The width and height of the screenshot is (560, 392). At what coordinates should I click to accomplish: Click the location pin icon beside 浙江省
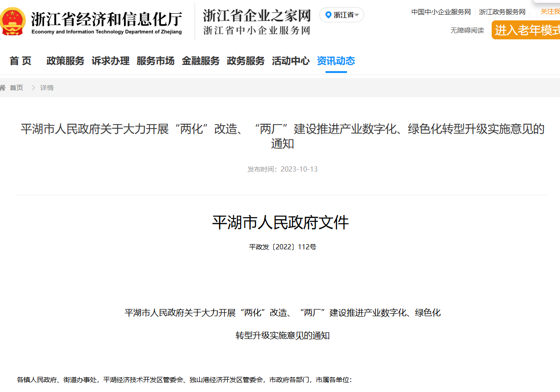tap(328, 15)
